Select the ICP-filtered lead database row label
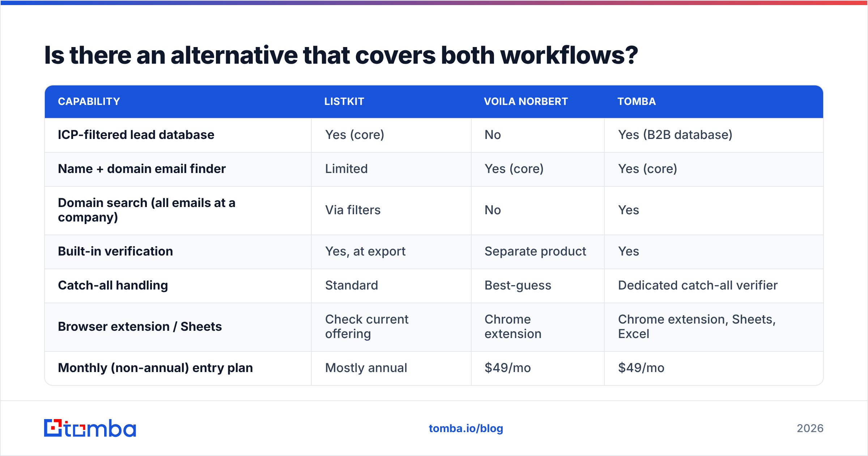This screenshot has width=868, height=456. [x=136, y=135]
